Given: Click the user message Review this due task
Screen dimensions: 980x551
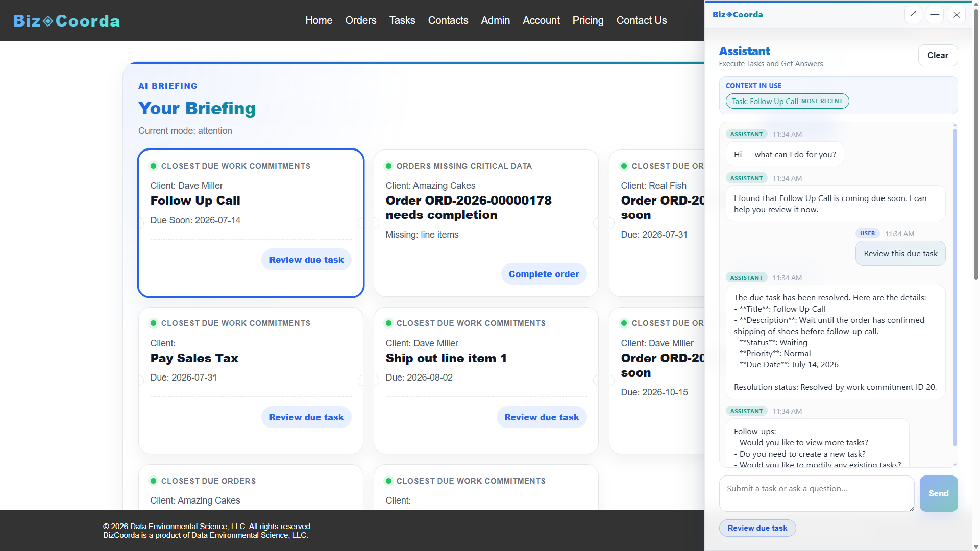Looking at the screenshot, I should 900,254.
